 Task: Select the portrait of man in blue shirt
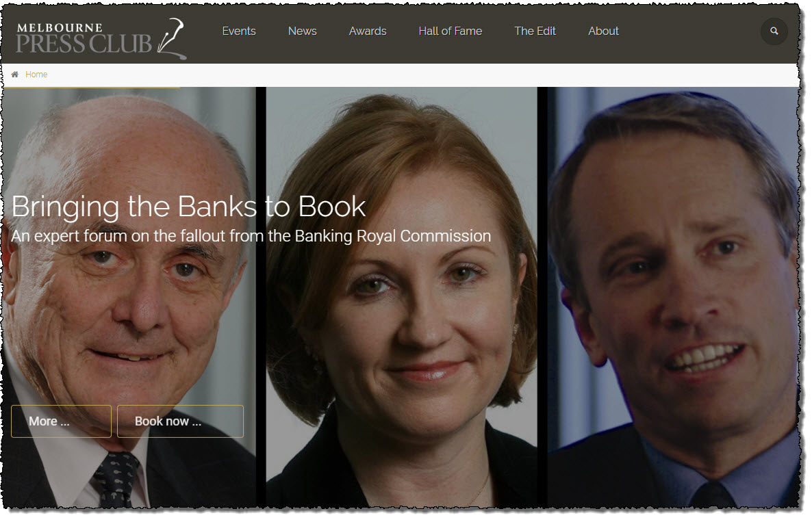pos(673,297)
